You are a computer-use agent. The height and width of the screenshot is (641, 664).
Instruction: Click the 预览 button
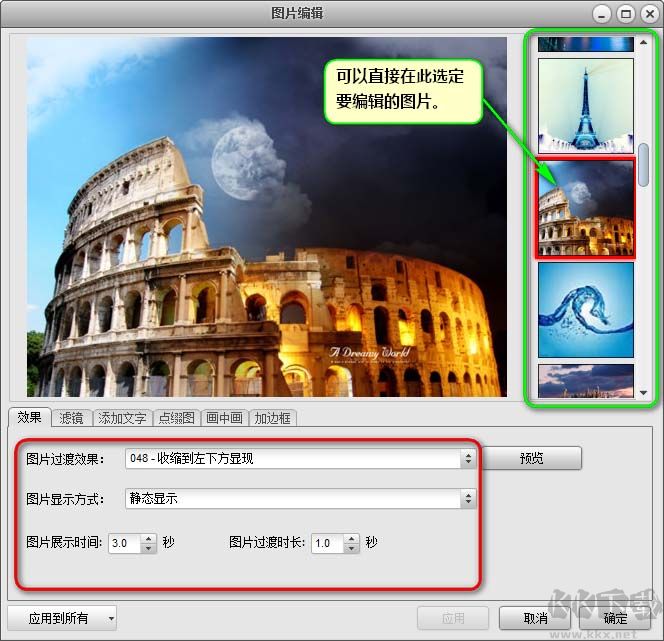[531, 458]
